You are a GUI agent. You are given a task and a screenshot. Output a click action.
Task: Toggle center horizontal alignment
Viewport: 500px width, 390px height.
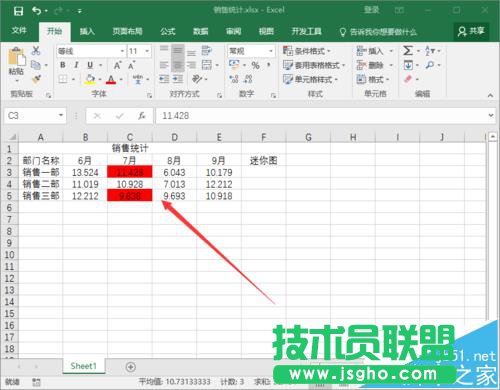point(178,65)
